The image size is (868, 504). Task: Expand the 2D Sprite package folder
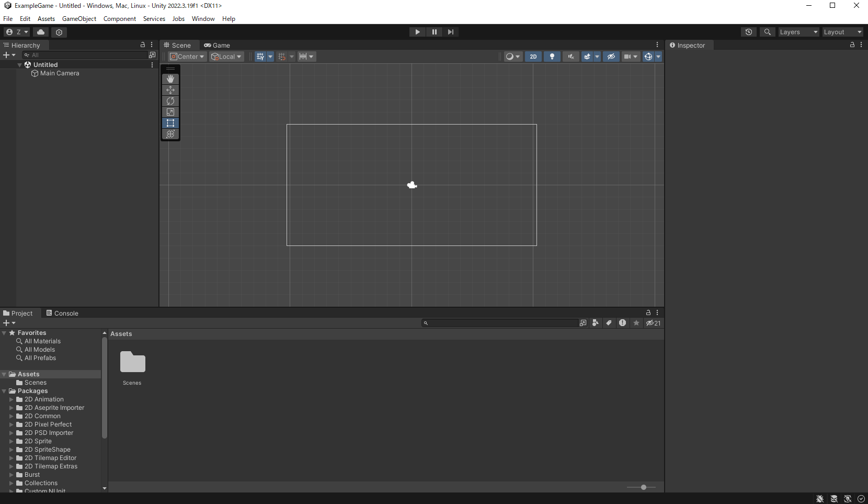click(12, 441)
